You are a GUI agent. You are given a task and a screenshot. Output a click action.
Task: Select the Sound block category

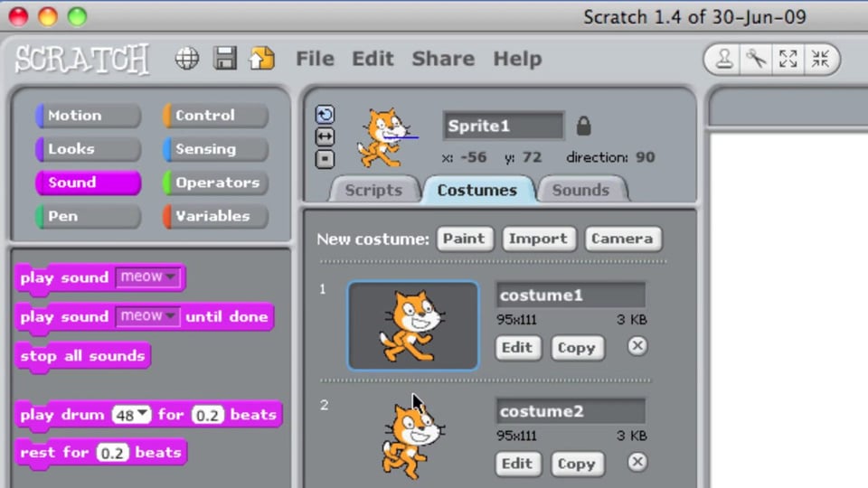point(88,183)
